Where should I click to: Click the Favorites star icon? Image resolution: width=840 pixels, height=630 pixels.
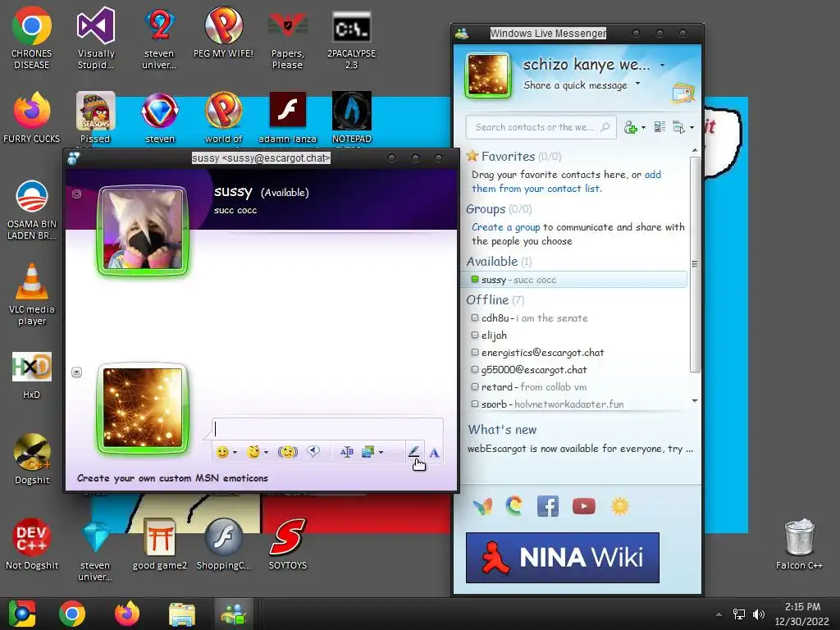[472, 156]
